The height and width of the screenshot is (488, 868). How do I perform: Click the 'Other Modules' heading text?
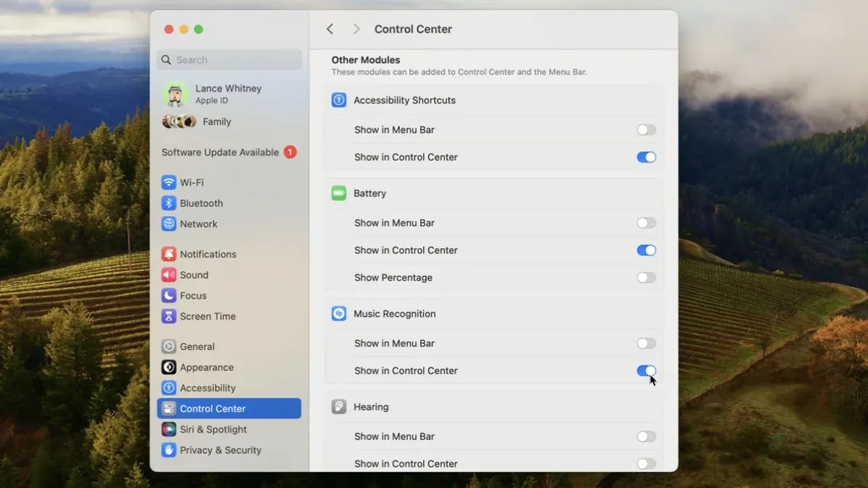click(x=365, y=60)
